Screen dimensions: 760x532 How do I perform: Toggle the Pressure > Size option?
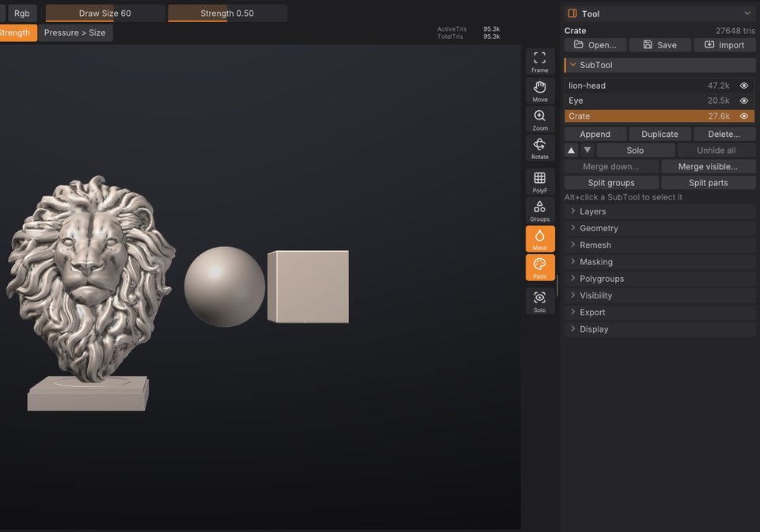click(75, 33)
